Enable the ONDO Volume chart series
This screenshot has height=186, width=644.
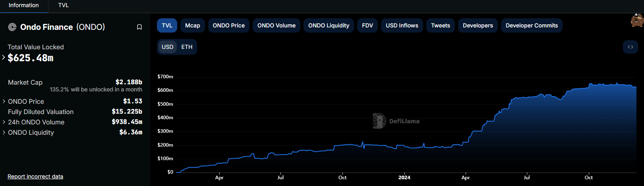tap(277, 25)
